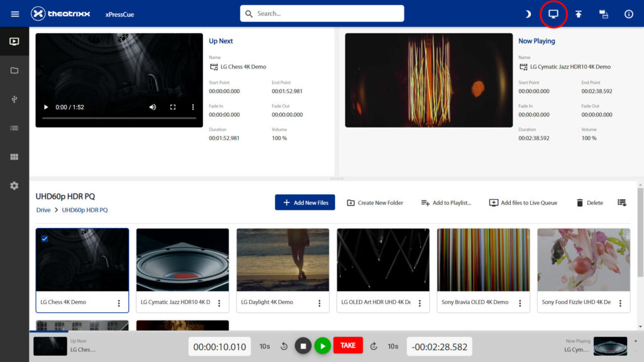This screenshot has width=644, height=362.
Task: Click the Add to Playlist option
Action: (446, 202)
